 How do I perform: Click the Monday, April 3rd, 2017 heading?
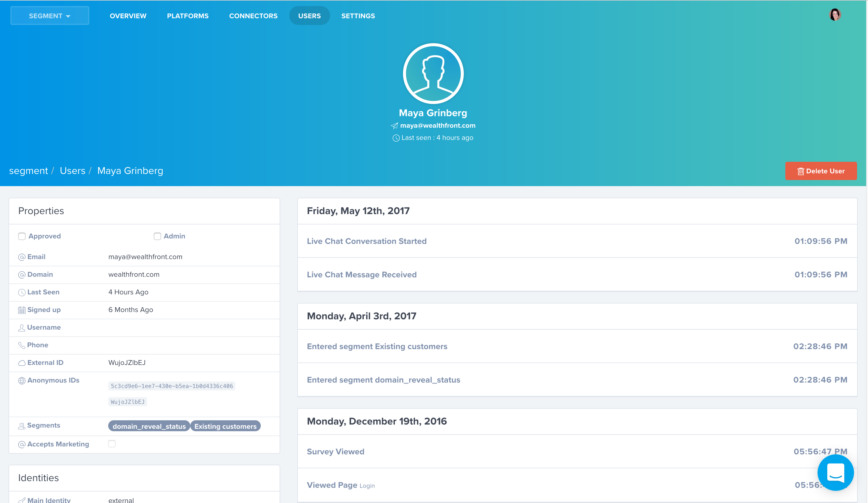pos(361,316)
